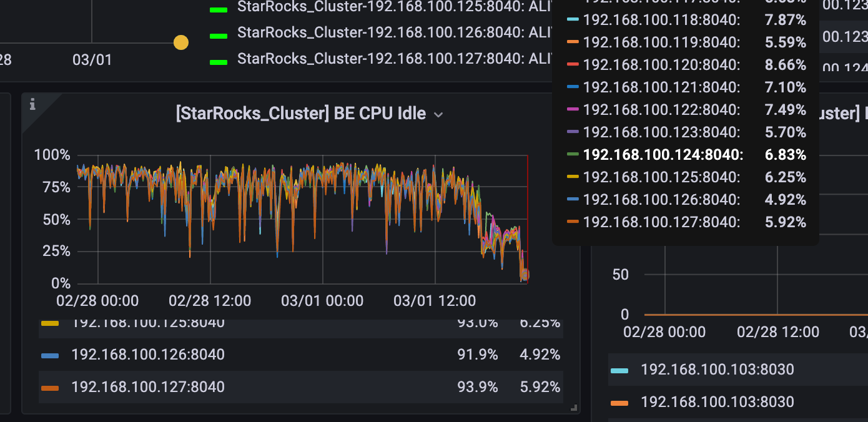Open orange swatch beside 192.168.100.127:8040 legend row
This screenshot has height=422, width=868.
coord(50,388)
